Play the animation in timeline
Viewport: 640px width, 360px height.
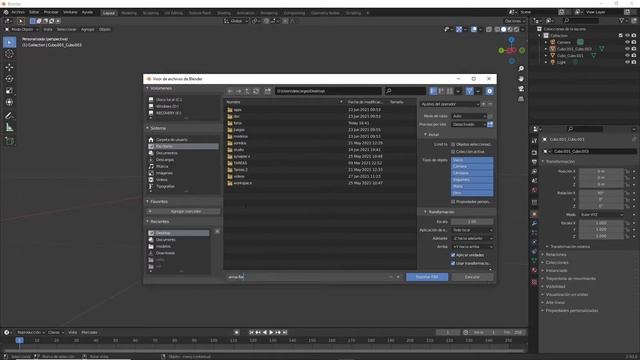click(271, 332)
